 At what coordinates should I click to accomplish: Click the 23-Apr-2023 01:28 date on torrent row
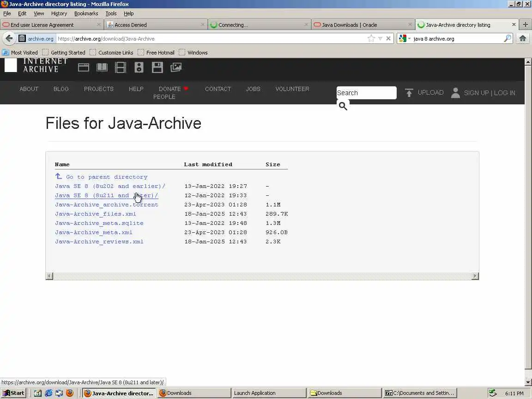pyautogui.click(x=216, y=205)
